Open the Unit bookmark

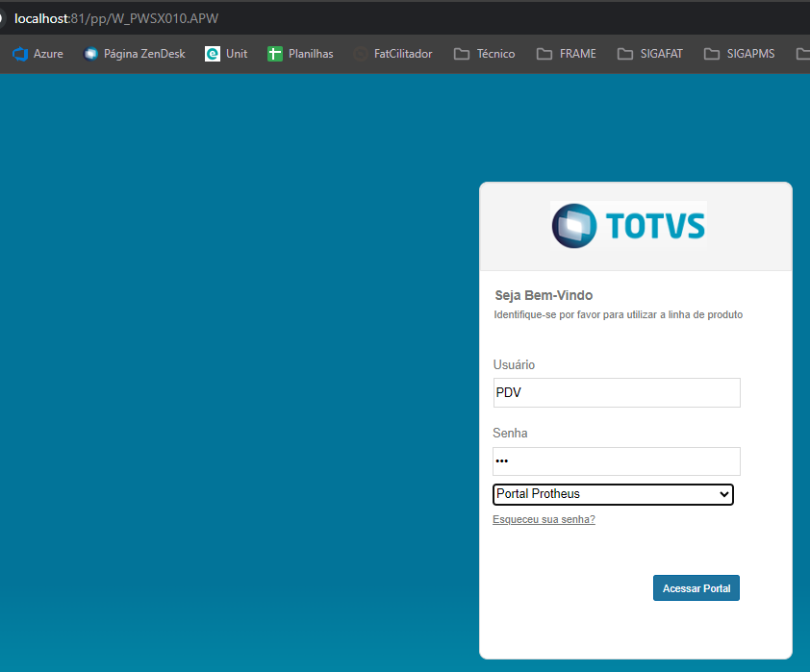tap(226, 54)
